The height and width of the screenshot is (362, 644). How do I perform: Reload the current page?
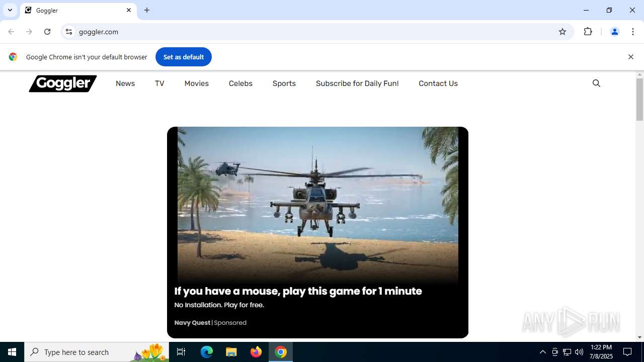tap(47, 32)
